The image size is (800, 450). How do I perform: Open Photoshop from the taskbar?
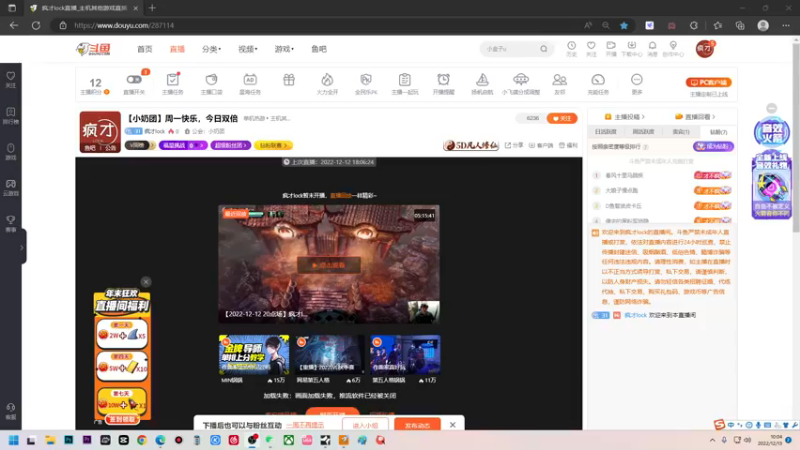click(68, 440)
